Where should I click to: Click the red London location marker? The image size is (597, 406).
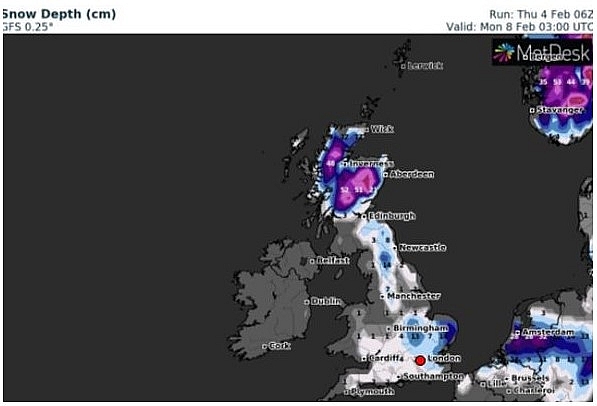click(x=420, y=360)
